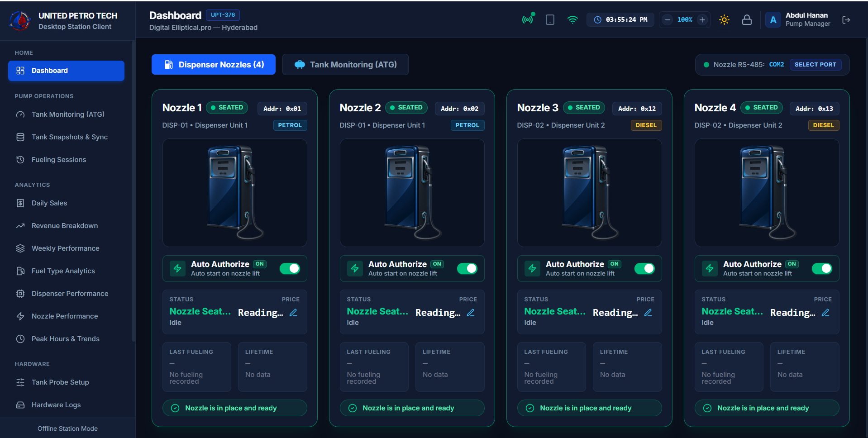Click checkmark icon in Nozzle 1 ready banner

(175, 408)
